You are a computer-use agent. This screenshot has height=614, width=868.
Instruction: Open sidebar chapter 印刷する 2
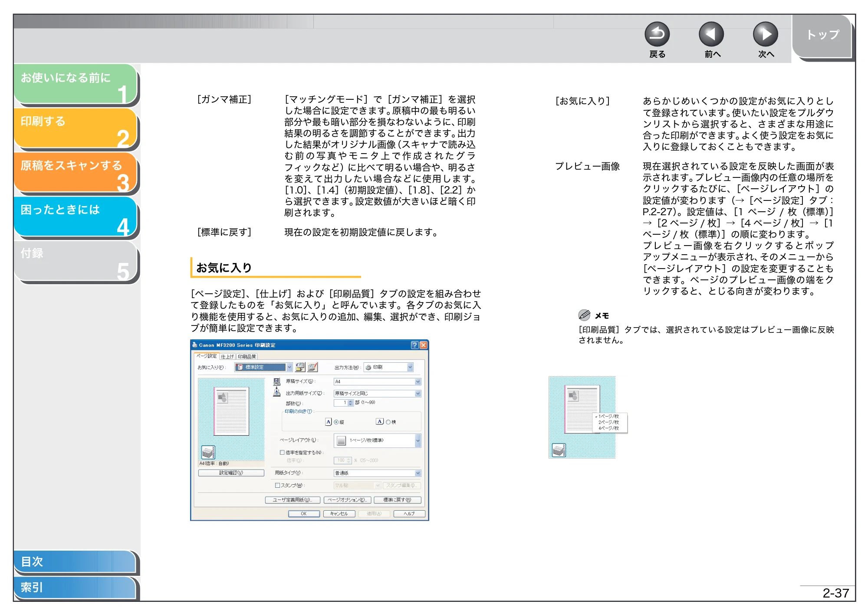click(x=76, y=128)
